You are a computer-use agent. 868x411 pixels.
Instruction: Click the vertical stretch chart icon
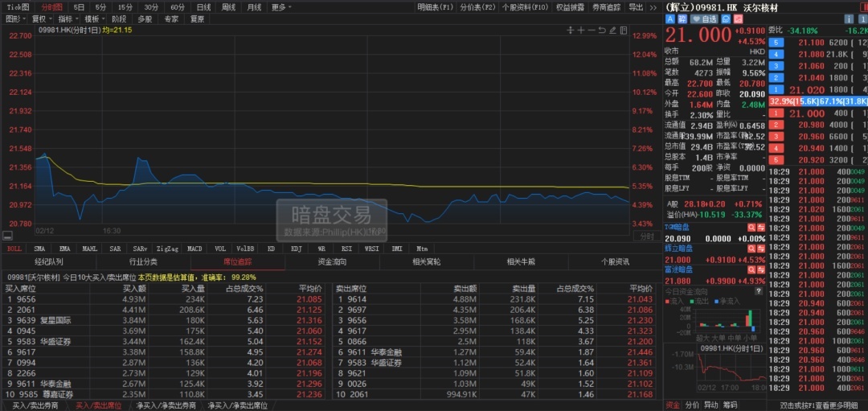point(571,30)
